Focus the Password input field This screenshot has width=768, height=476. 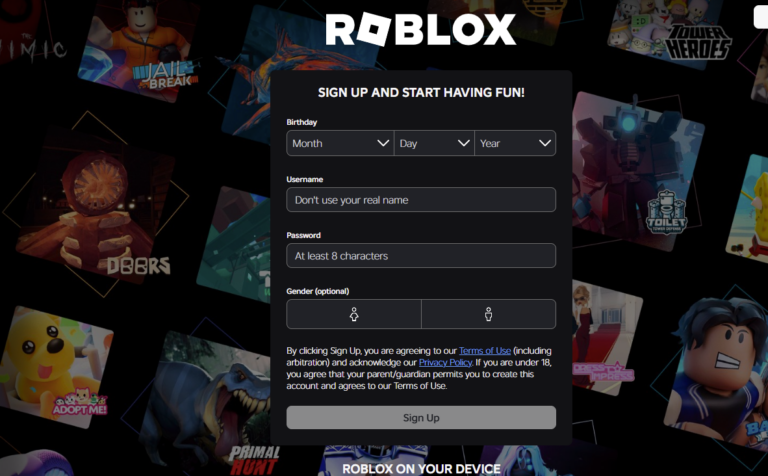[421, 256]
